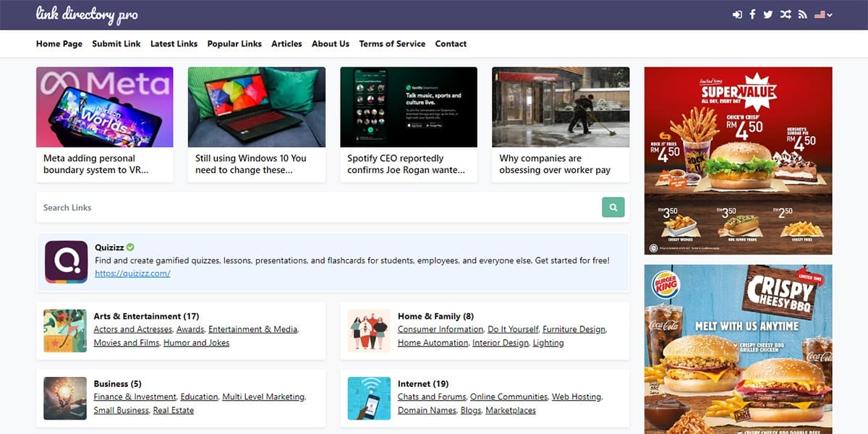This screenshot has height=434, width=868.
Task: Focus the Search Links input field
Action: pyautogui.click(x=318, y=208)
